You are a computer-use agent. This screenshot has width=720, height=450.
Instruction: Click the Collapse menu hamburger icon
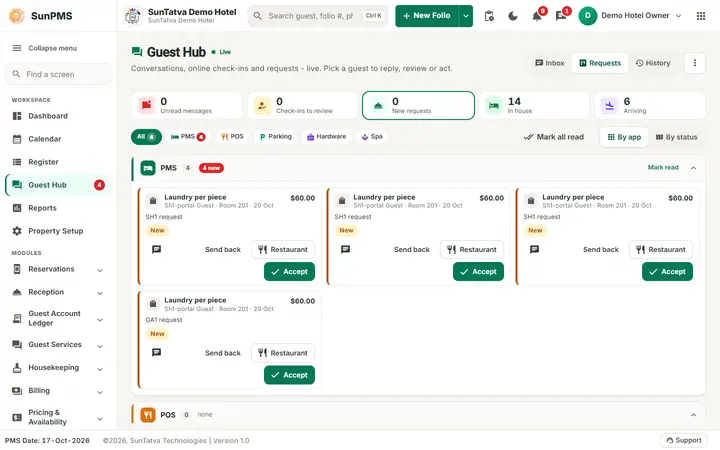[x=17, y=48]
